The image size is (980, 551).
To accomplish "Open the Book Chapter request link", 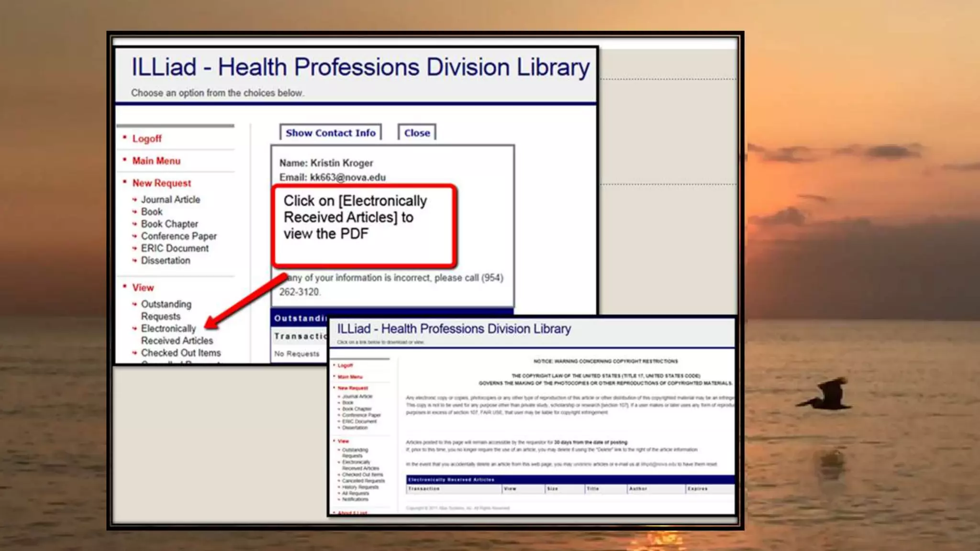I will pos(169,224).
